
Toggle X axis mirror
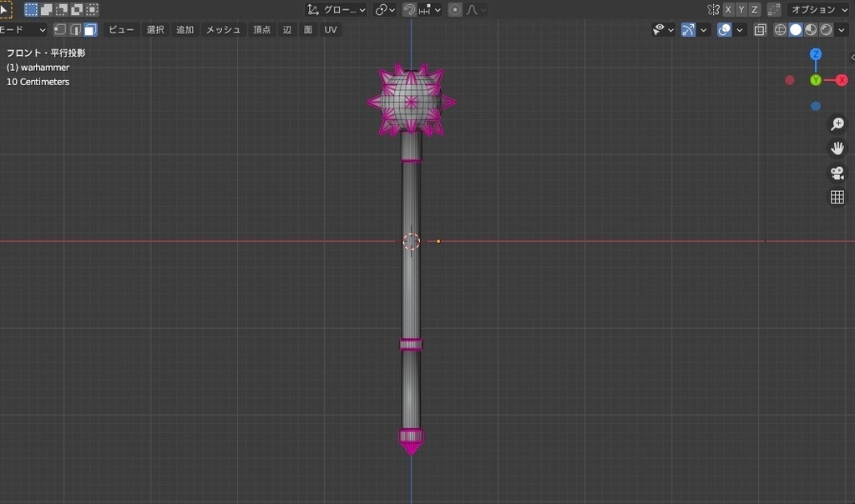click(x=728, y=9)
